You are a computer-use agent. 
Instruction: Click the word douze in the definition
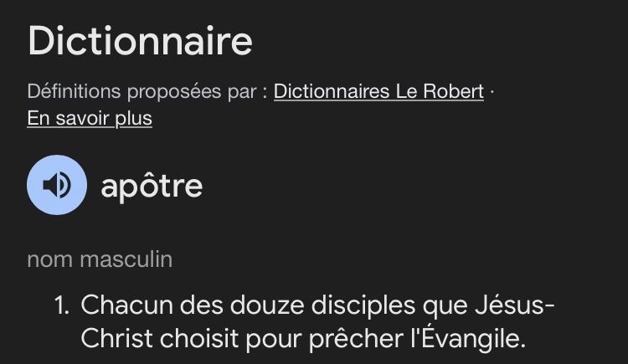245,305
